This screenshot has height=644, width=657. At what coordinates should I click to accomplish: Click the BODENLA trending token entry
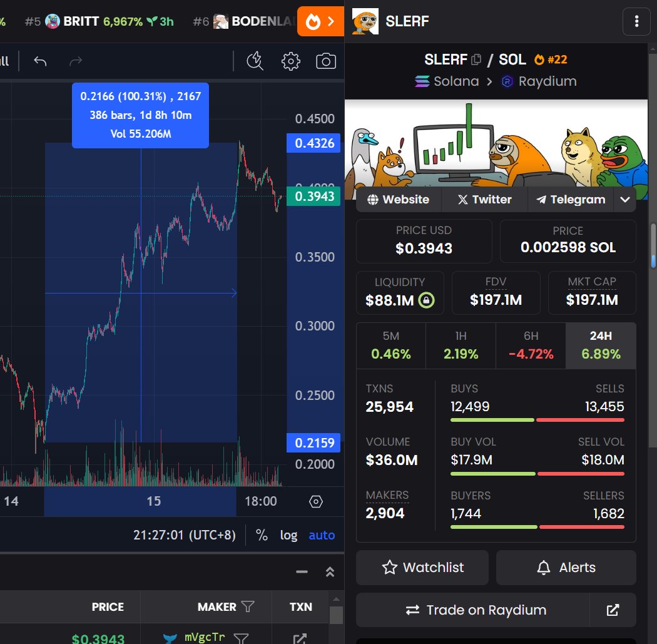coord(244,21)
